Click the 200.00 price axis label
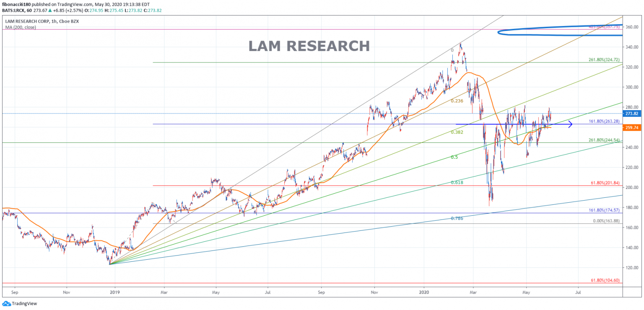The image size is (644, 310). point(633,187)
